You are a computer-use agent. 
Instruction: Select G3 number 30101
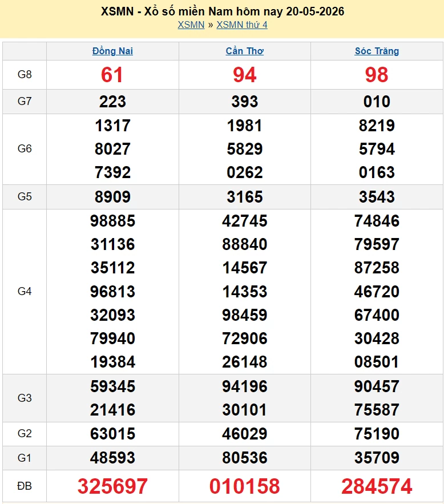245,410
